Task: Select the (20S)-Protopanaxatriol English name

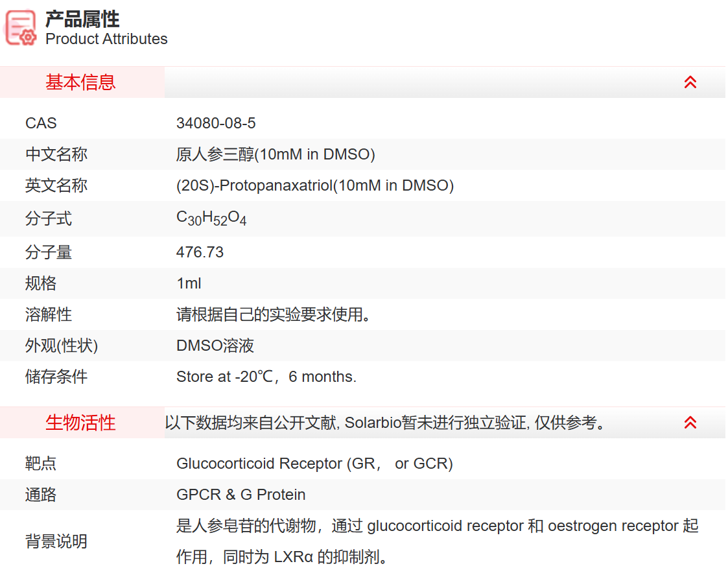Action: 314,185
